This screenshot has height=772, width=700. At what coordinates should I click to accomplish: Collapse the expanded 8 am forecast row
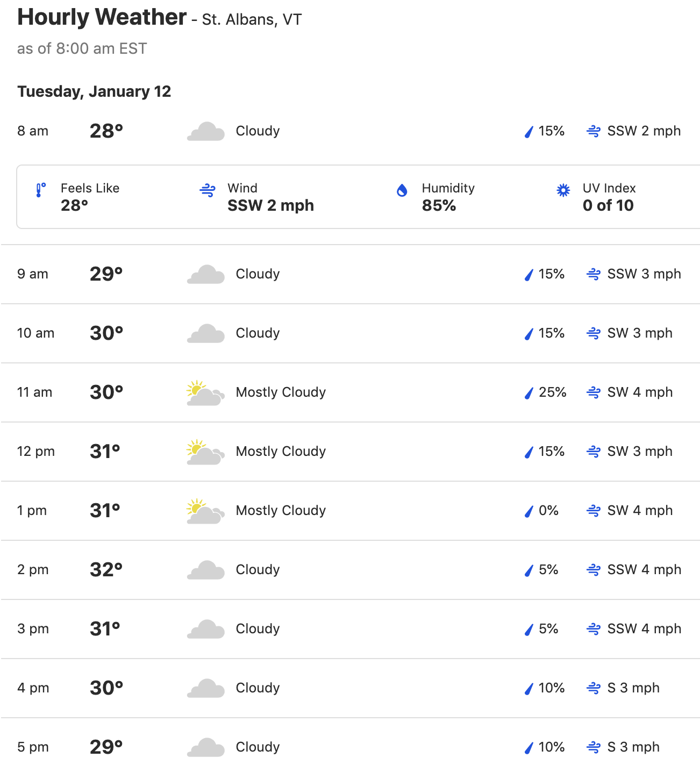[x=351, y=131]
